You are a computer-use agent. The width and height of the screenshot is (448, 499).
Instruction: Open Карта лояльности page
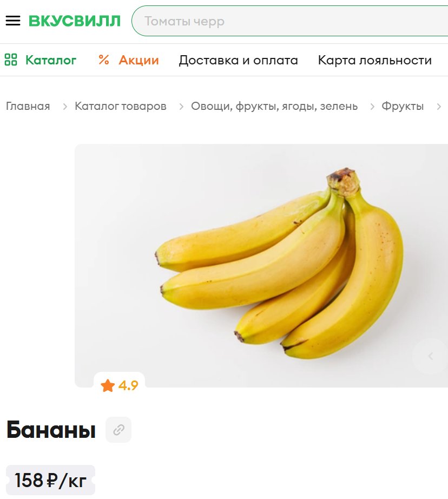pos(375,60)
